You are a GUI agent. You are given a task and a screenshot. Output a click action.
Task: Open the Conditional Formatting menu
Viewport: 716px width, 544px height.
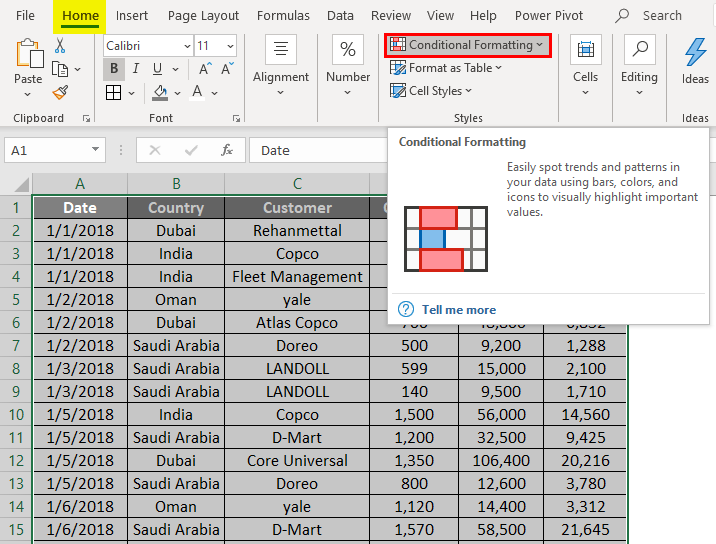468,45
